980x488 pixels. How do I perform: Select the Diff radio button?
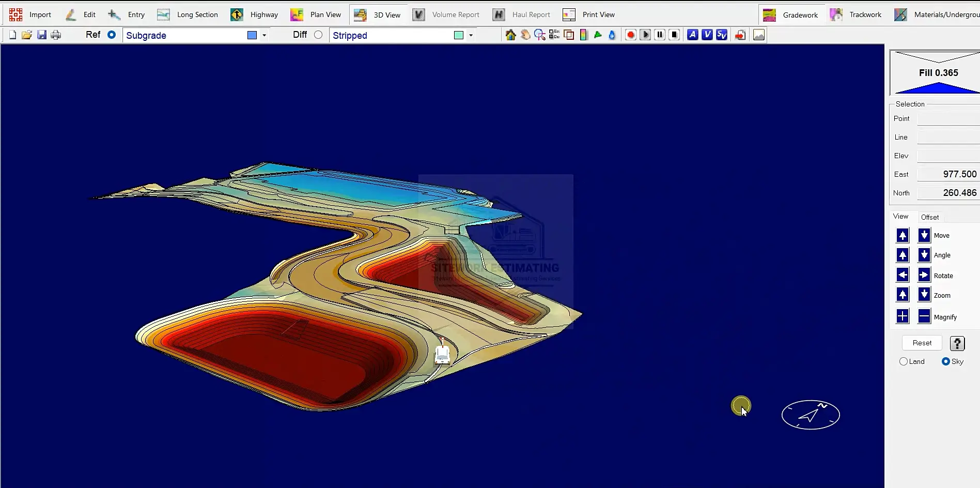tap(318, 35)
